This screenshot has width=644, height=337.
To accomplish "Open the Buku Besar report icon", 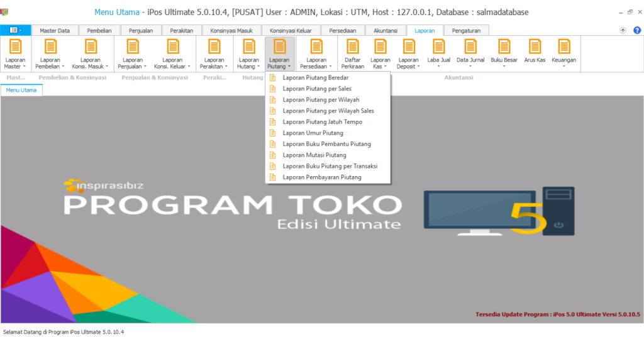I will pos(504,54).
